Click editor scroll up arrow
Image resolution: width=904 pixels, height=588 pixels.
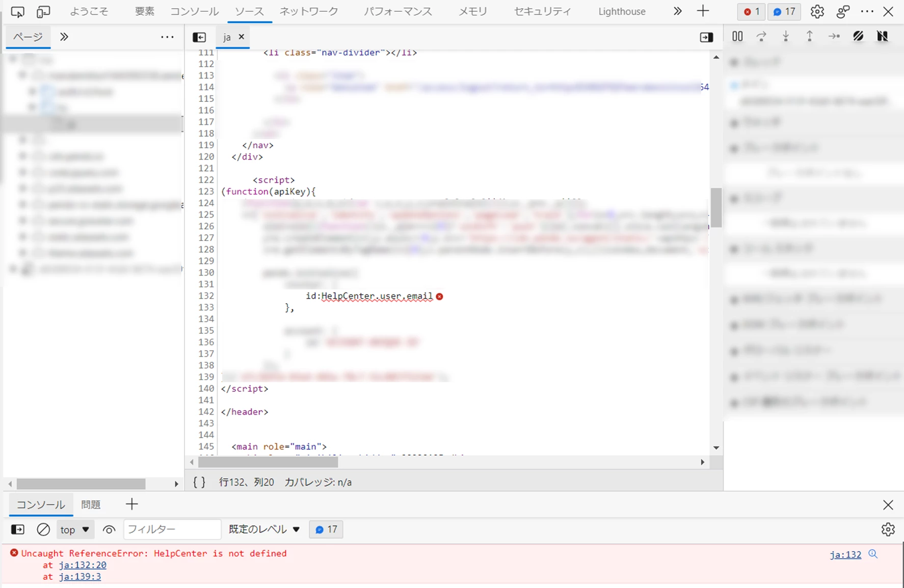pyautogui.click(x=716, y=57)
